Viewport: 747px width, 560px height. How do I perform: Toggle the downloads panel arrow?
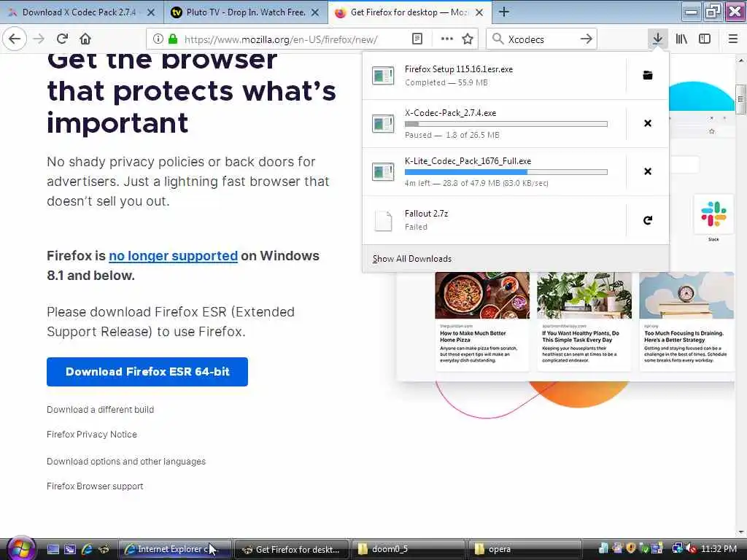[x=657, y=39]
